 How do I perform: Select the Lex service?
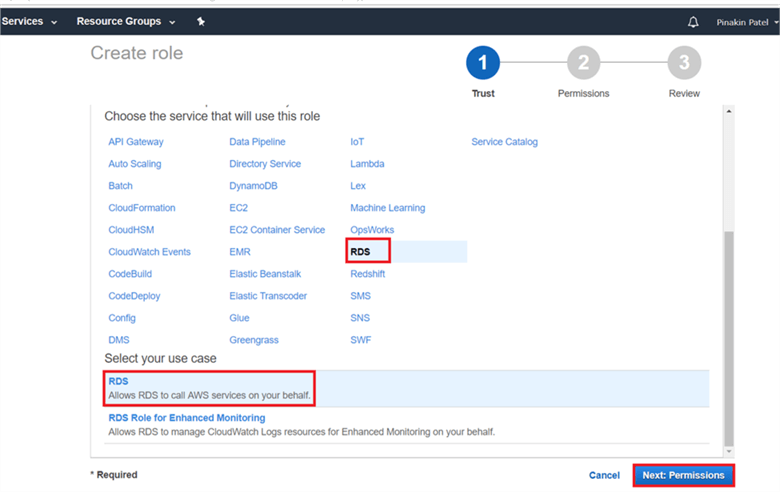click(358, 186)
